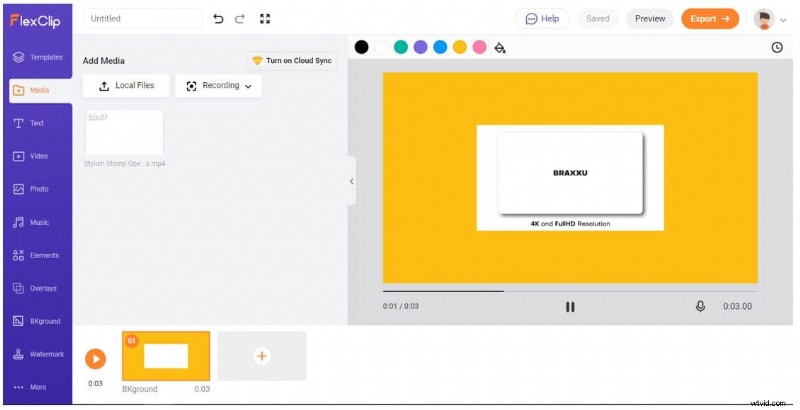This screenshot has height=410, width=800.
Task: Click the preview progress bar
Action: [x=570, y=291]
